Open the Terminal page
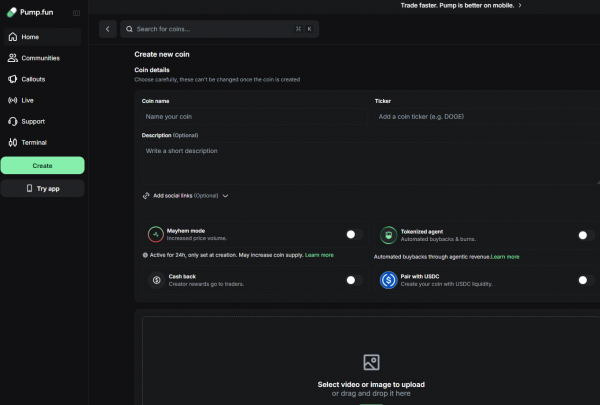600x405 pixels. [x=42, y=142]
